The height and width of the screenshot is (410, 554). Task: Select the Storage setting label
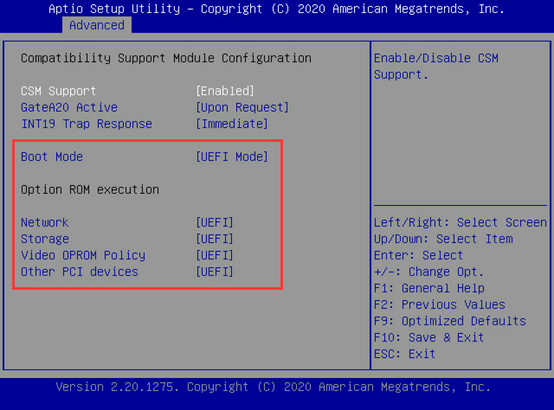(x=45, y=239)
